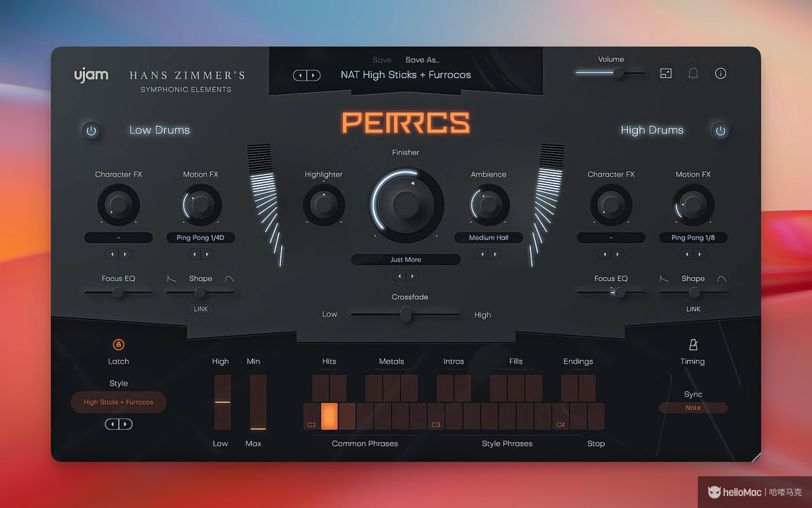The height and width of the screenshot is (508, 812).
Task: Adjust Low Drums Focus EQ slider
Action: [119, 292]
